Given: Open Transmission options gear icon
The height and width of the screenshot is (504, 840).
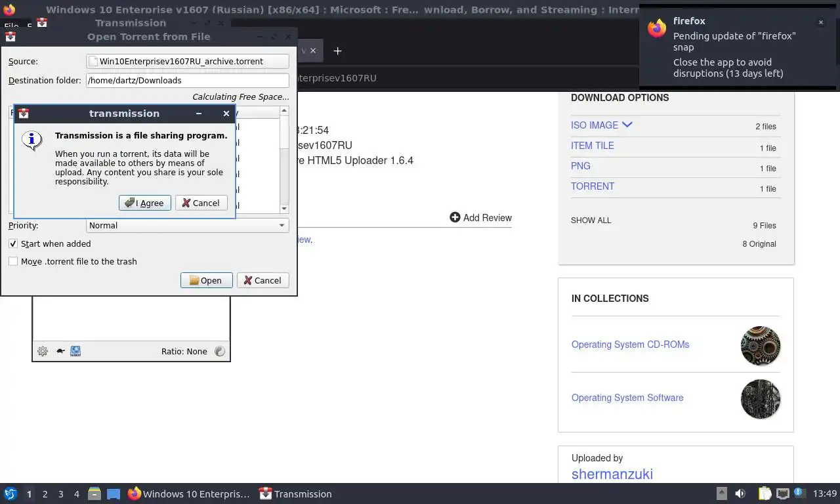Looking at the screenshot, I should 43,351.
